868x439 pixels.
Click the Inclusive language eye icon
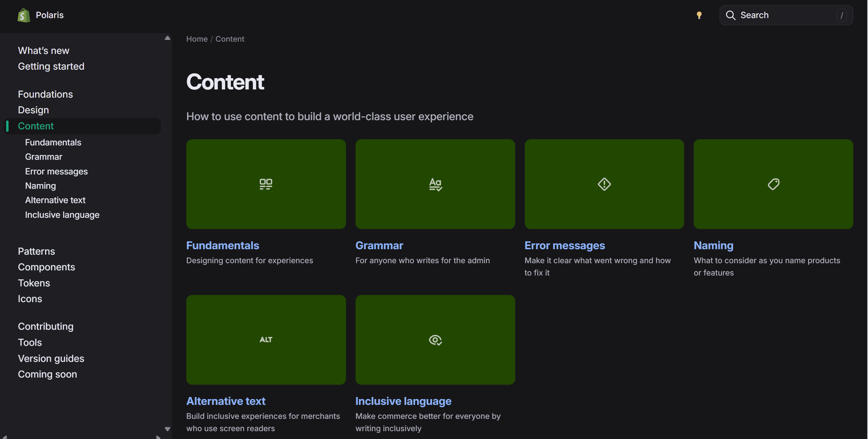click(x=435, y=340)
